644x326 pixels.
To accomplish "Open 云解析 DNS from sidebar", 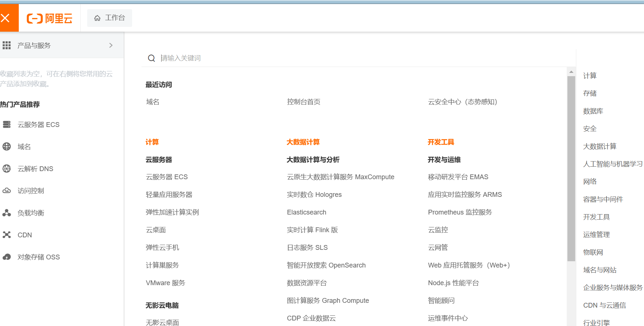I will (35, 169).
